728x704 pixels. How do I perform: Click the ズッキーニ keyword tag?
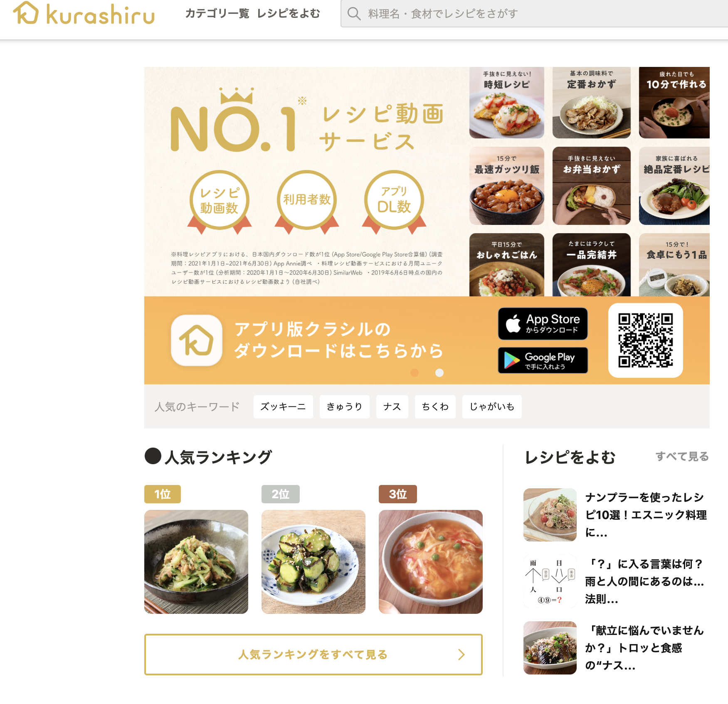click(x=283, y=406)
